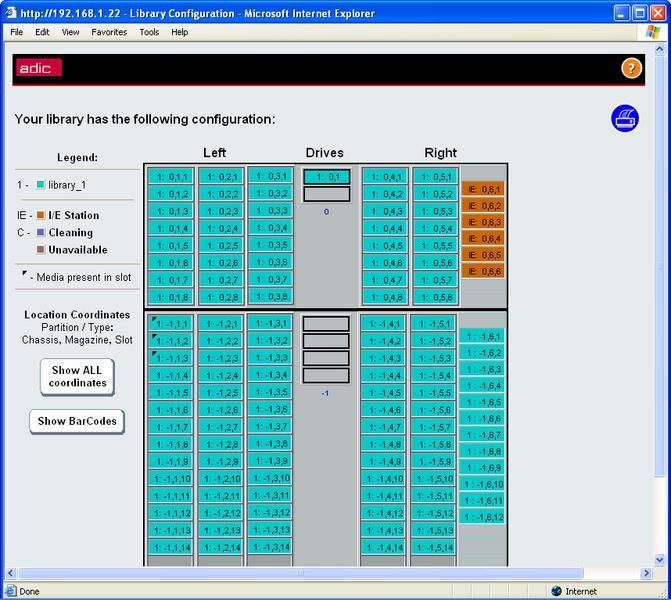671x600 pixels.
Task: Click the adic logo in the header
Action: tap(39, 68)
